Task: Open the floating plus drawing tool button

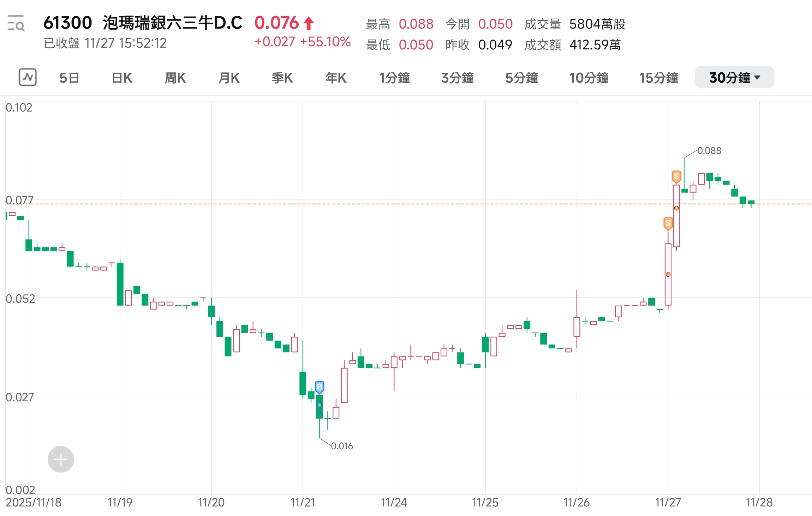Action: pyautogui.click(x=60, y=459)
